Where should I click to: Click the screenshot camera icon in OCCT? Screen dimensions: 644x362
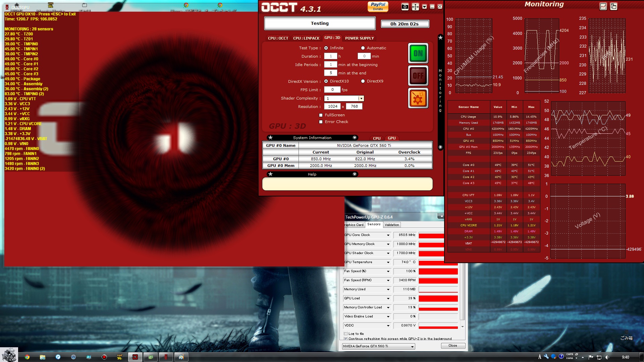pyautogui.click(x=405, y=7)
